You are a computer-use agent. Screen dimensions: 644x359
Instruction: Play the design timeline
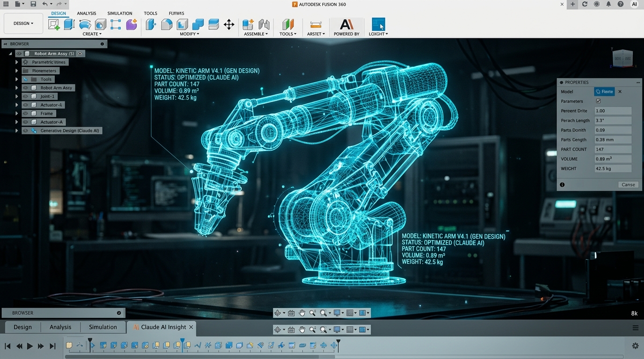(30, 346)
